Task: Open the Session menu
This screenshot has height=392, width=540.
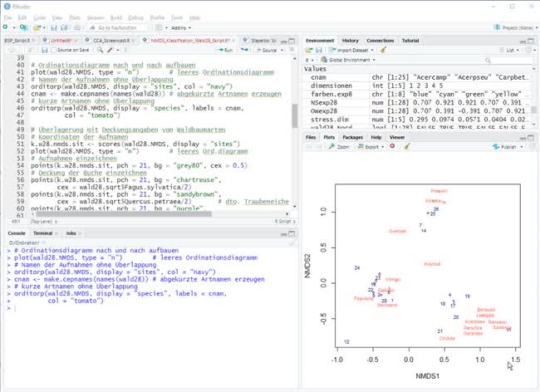Action: click(x=96, y=17)
